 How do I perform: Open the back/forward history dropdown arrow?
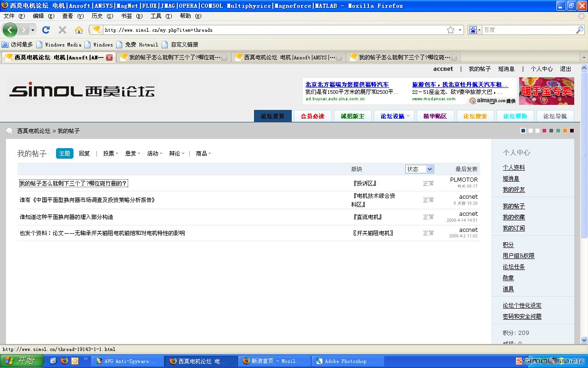tap(33, 30)
